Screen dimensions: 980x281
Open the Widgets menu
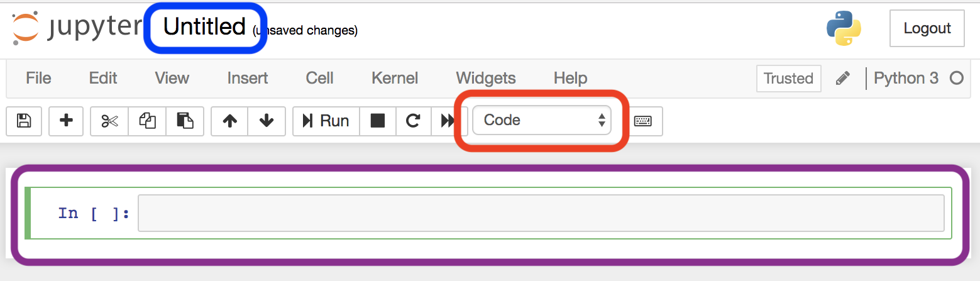click(x=486, y=78)
